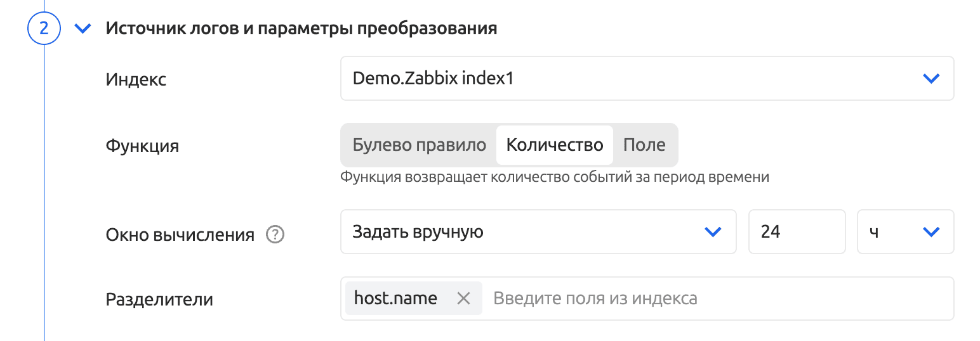Click the chevron arrow of the unit selector

930,232
